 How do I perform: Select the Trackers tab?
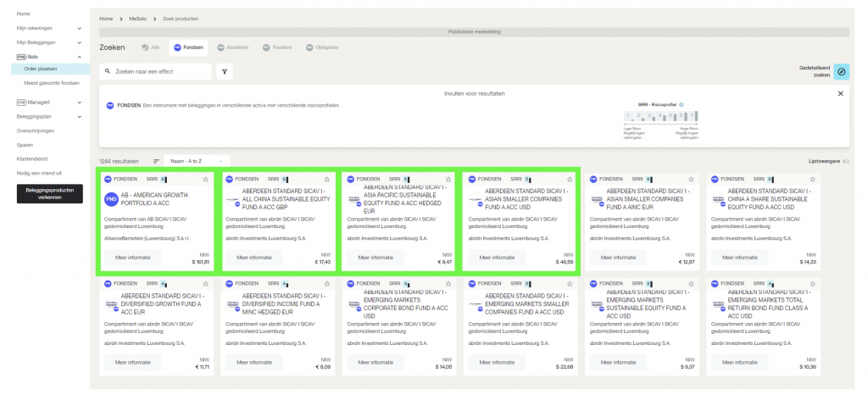point(277,47)
